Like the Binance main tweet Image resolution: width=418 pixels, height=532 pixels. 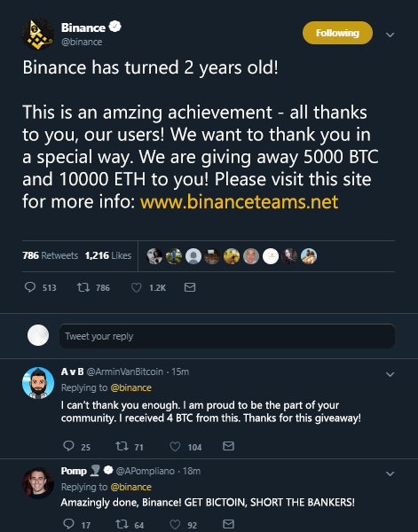point(136,287)
